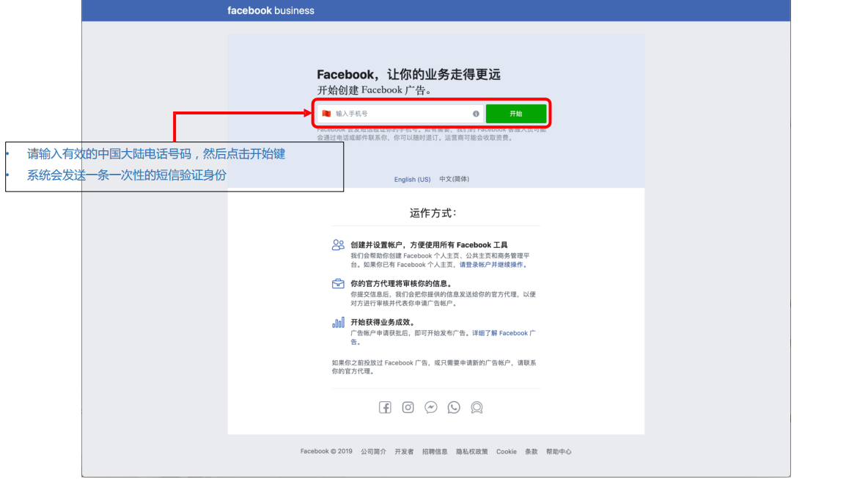Image resolution: width=868 pixels, height=479 pixels.
Task: Switch language to 中文(简体)
Action: coord(454,180)
